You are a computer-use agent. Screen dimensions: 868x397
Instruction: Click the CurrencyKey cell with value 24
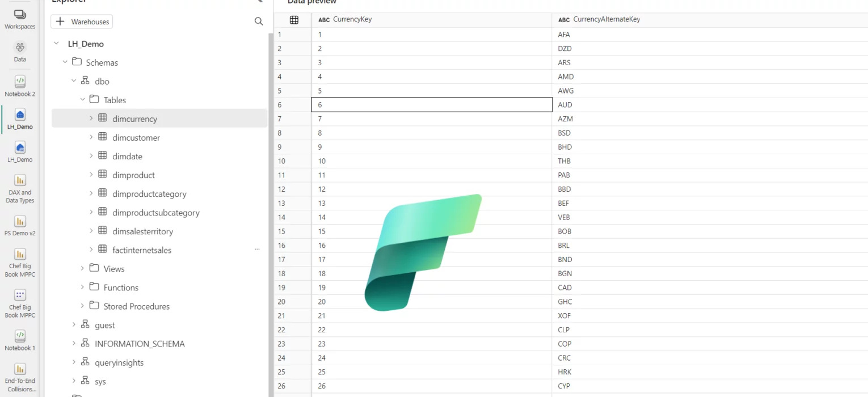(x=432, y=358)
